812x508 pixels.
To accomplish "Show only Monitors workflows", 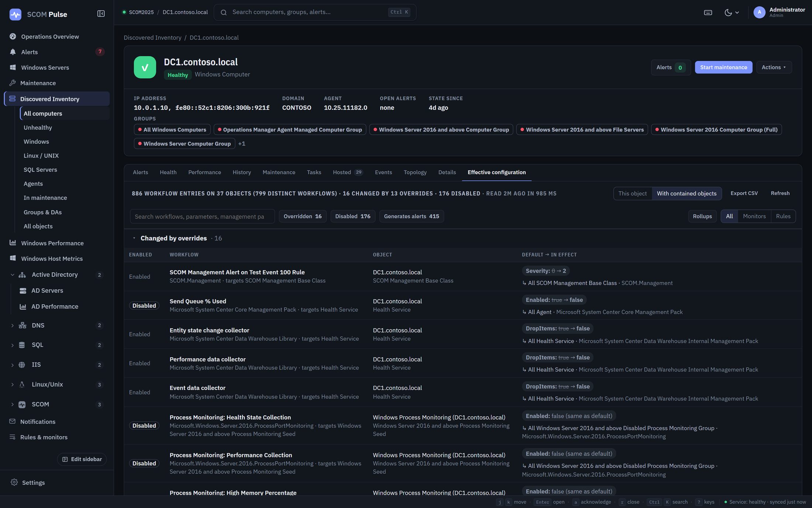I will point(754,216).
